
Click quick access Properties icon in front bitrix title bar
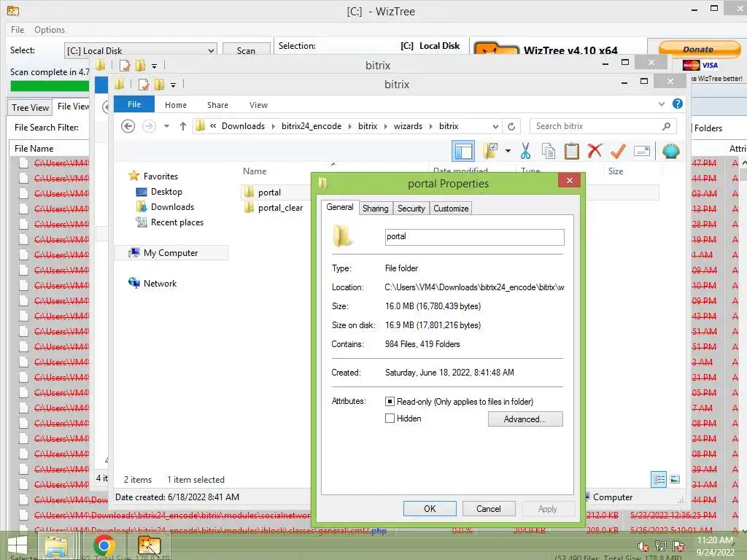point(144,85)
